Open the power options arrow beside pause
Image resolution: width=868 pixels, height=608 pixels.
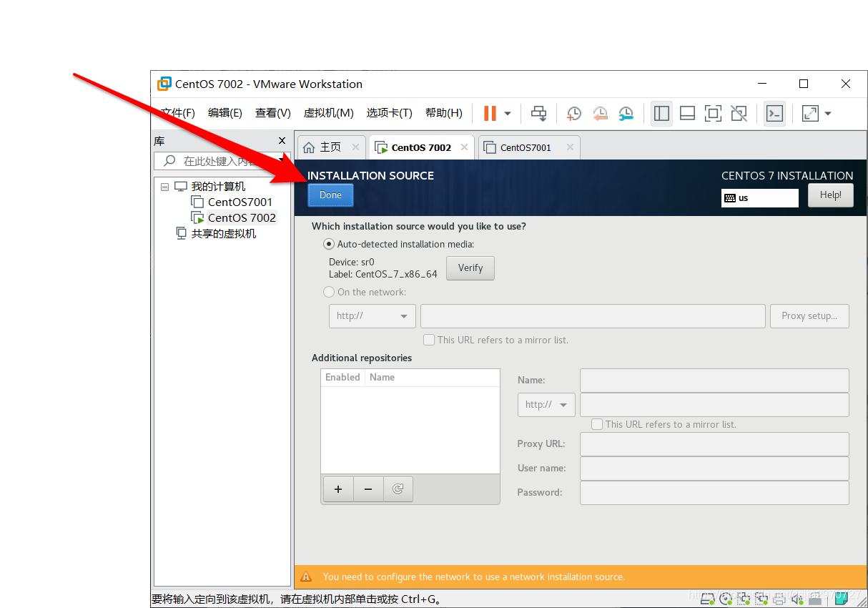click(508, 113)
